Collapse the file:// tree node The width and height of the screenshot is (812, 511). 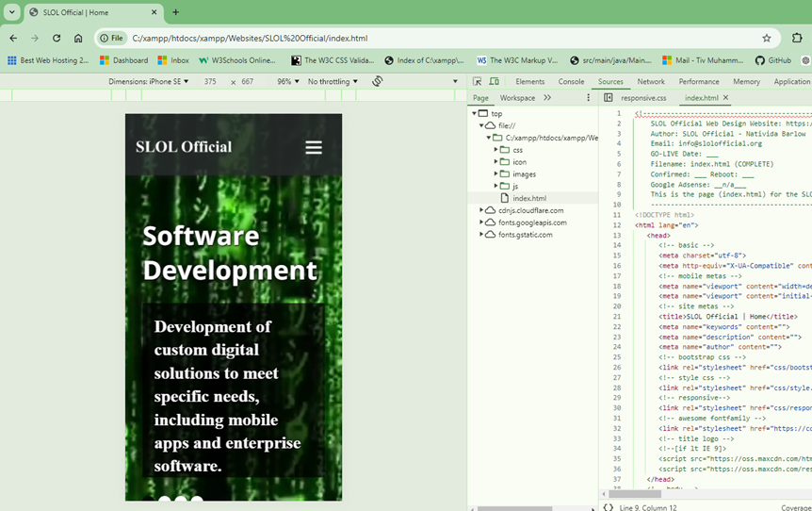[481, 125]
